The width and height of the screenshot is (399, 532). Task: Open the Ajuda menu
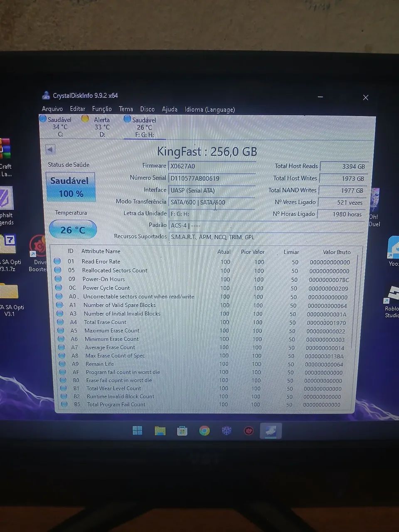click(x=170, y=109)
